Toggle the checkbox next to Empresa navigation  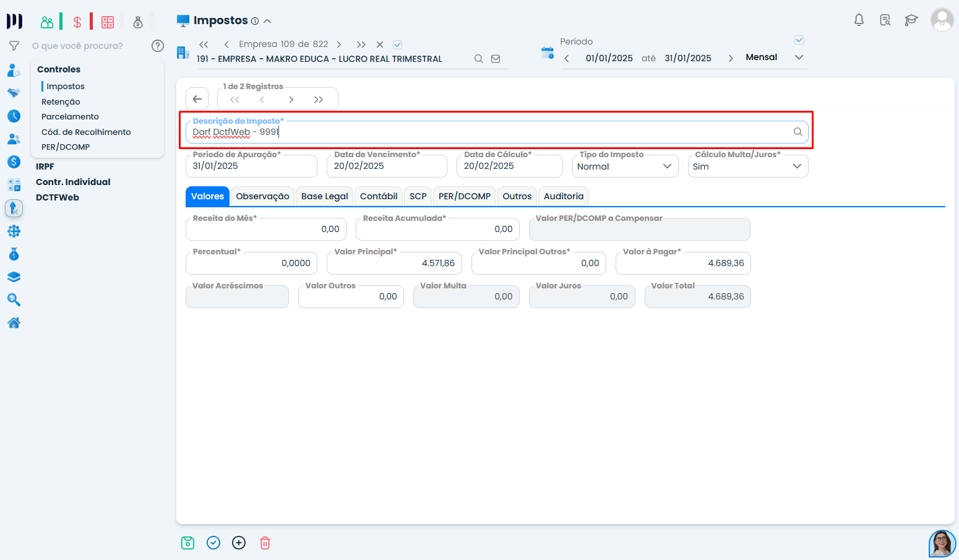[x=398, y=45]
